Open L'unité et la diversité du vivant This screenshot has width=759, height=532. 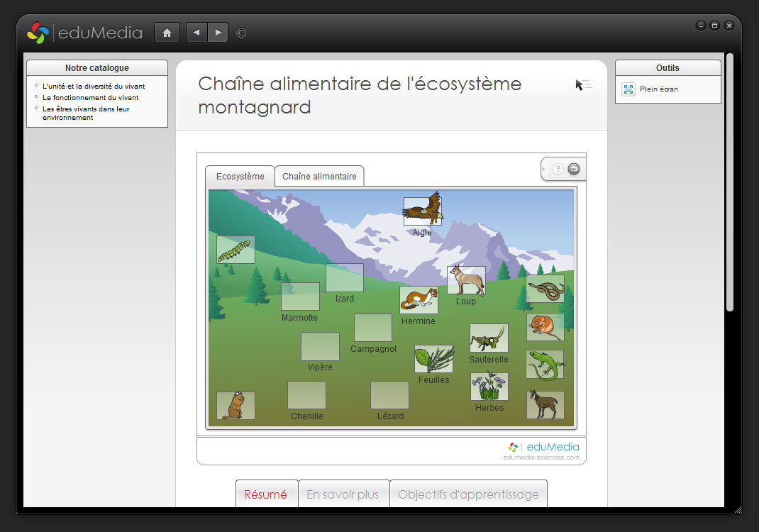94,87
